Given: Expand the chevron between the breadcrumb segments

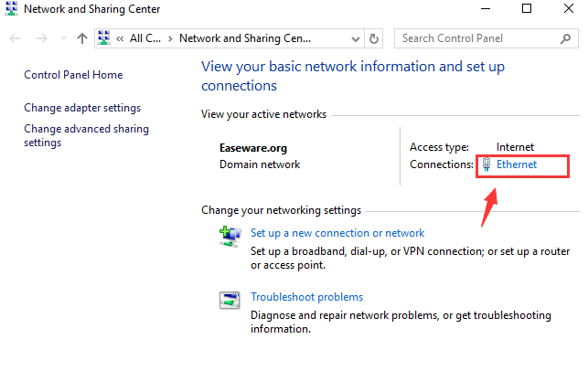Looking at the screenshot, I should (172, 38).
